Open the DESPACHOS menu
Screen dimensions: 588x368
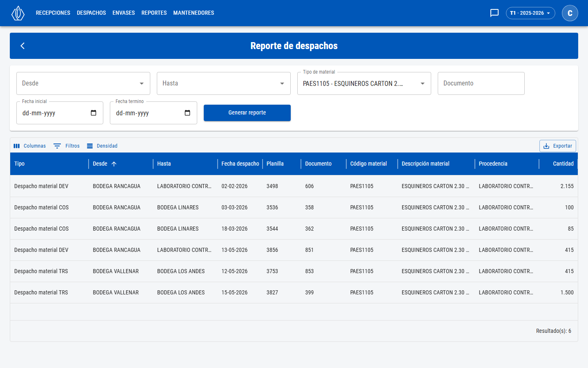91,13
